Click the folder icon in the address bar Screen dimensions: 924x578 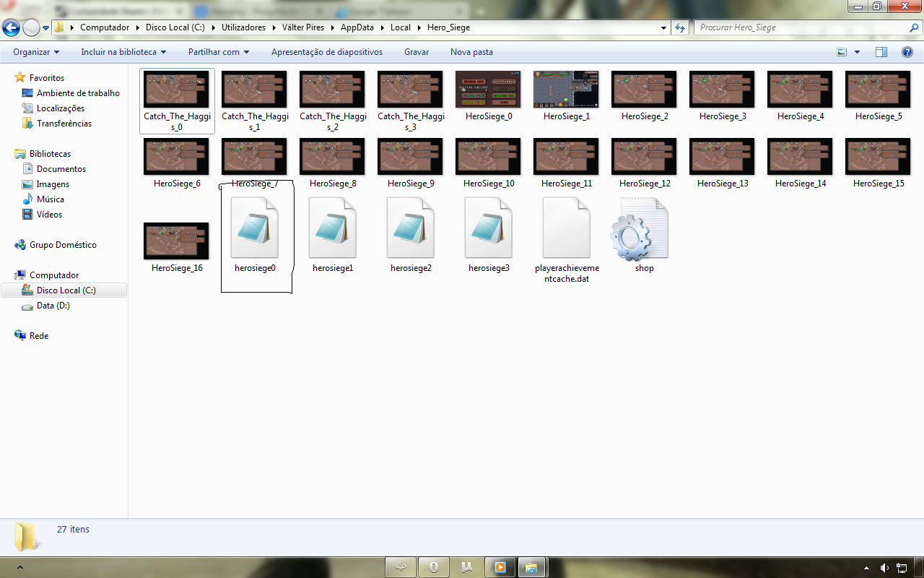tap(59, 27)
